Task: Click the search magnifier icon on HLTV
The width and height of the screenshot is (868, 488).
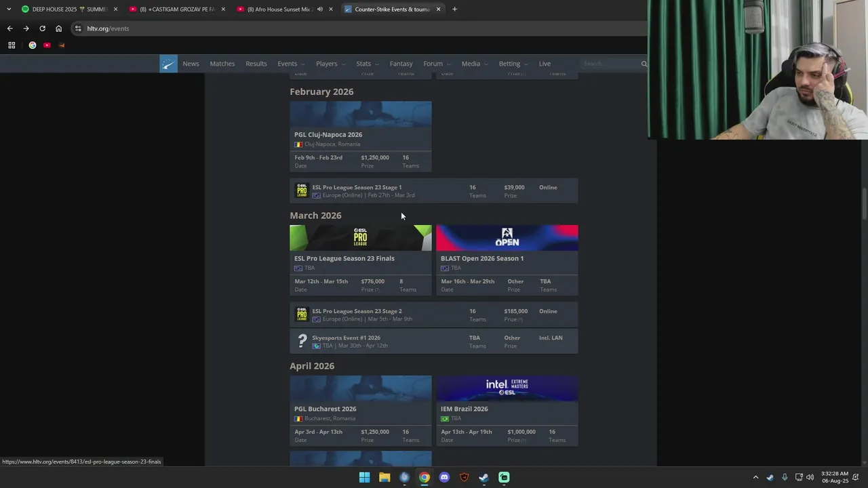Action: click(644, 64)
